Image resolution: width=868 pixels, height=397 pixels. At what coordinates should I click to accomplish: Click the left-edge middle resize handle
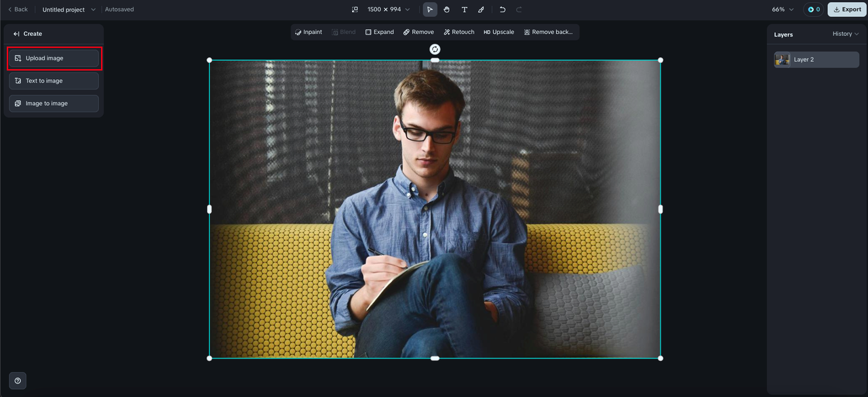[x=210, y=209]
